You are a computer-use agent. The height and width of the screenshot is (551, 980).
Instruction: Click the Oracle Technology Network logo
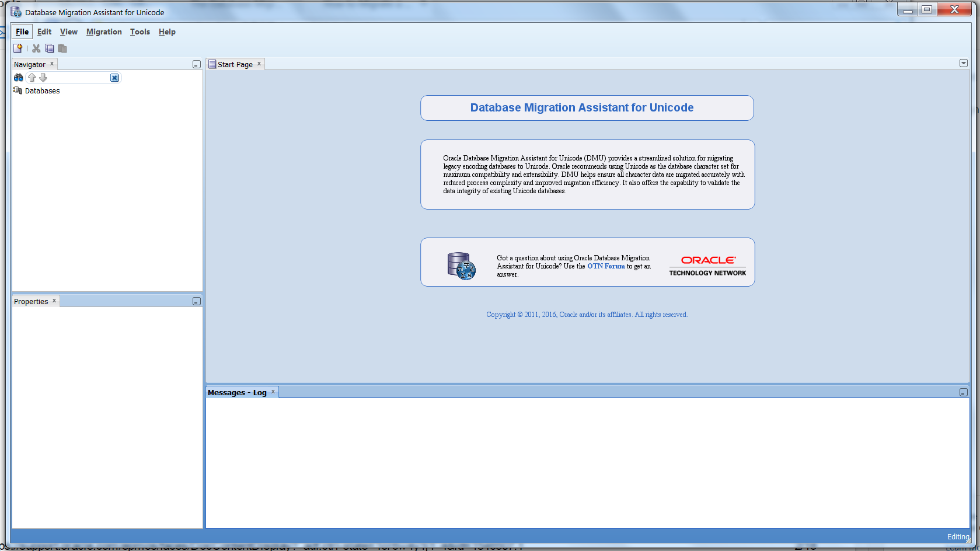707,266
